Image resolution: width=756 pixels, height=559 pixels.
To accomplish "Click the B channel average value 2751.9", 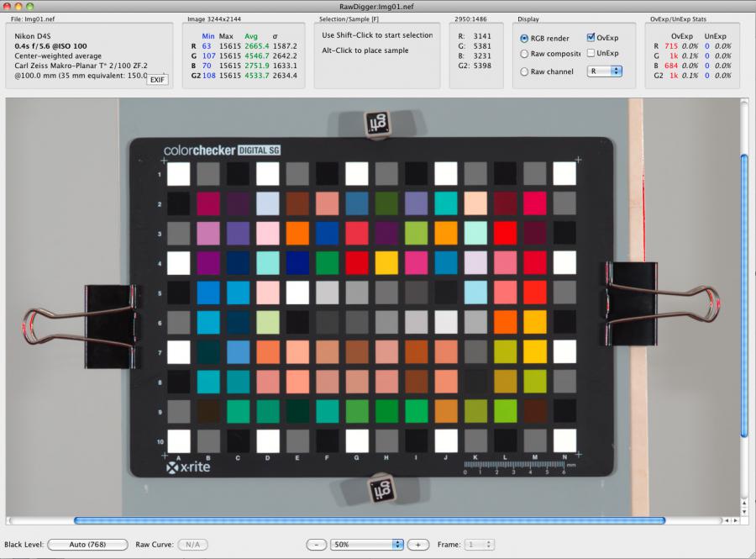I will 256,66.
